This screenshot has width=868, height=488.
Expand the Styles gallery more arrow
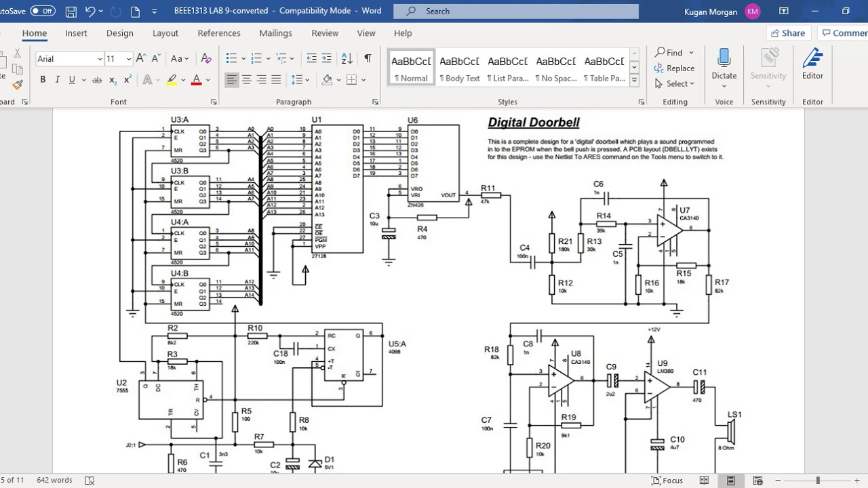point(635,81)
